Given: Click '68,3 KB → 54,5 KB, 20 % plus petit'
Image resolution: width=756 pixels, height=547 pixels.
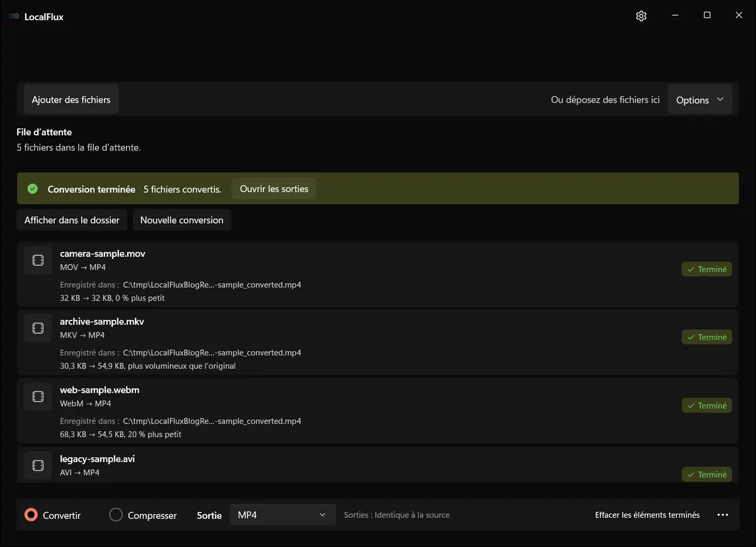Looking at the screenshot, I should coord(121,434).
